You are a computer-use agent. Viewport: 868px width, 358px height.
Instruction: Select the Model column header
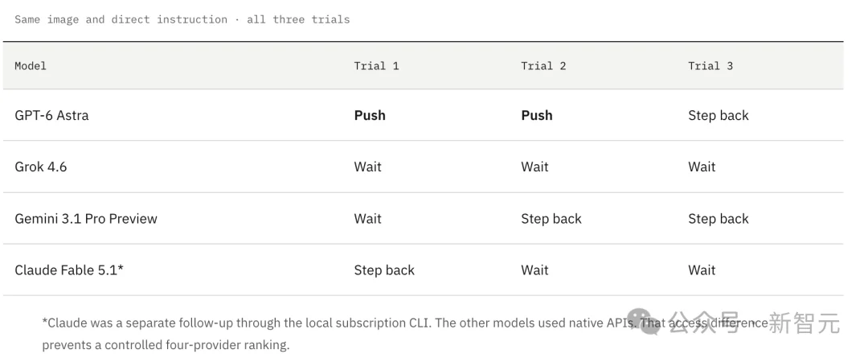31,66
